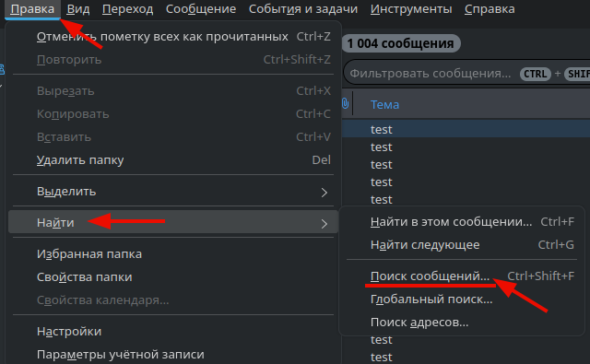The height and width of the screenshot is (364, 590).
Task: Select Найти следующее entry
Action: pos(462,245)
